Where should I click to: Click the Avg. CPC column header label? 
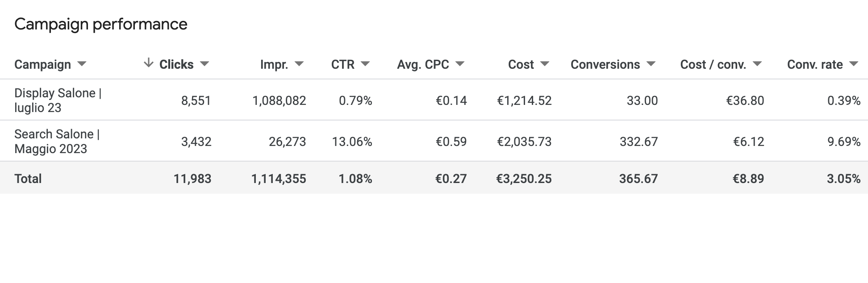(x=423, y=65)
